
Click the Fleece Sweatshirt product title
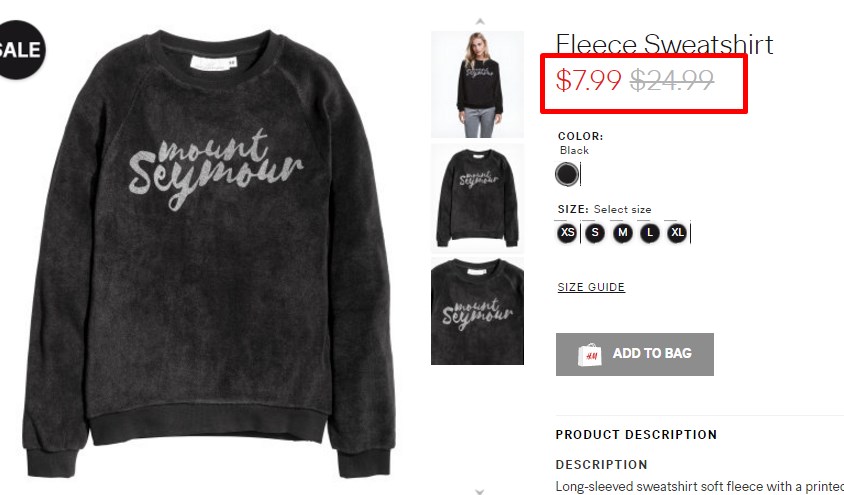pyautogui.click(x=664, y=44)
